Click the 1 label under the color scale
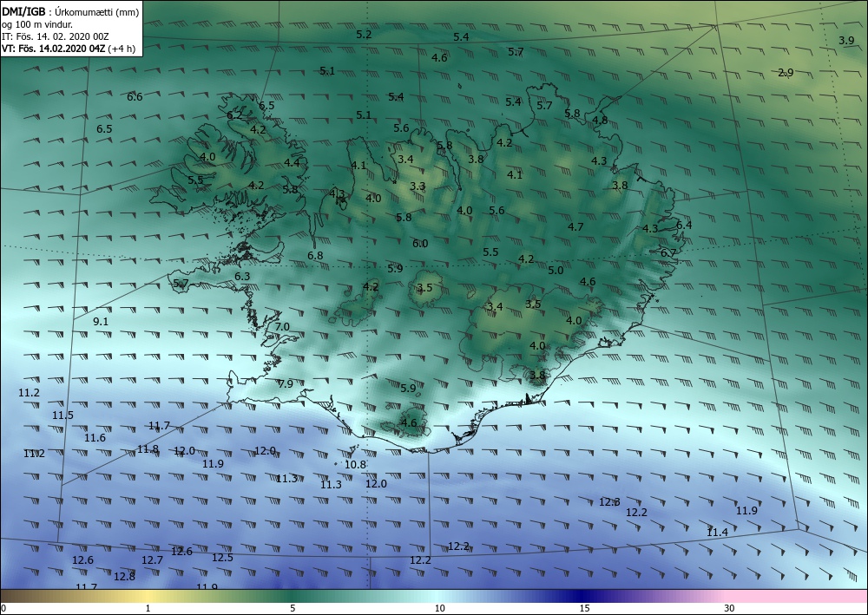This screenshot has width=868, height=615. point(148,608)
